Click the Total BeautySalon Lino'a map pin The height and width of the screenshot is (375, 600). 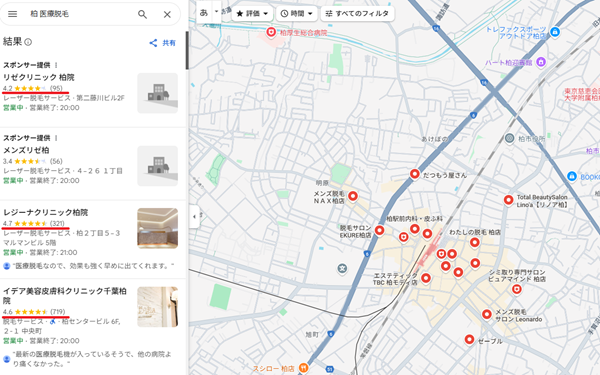(x=508, y=199)
